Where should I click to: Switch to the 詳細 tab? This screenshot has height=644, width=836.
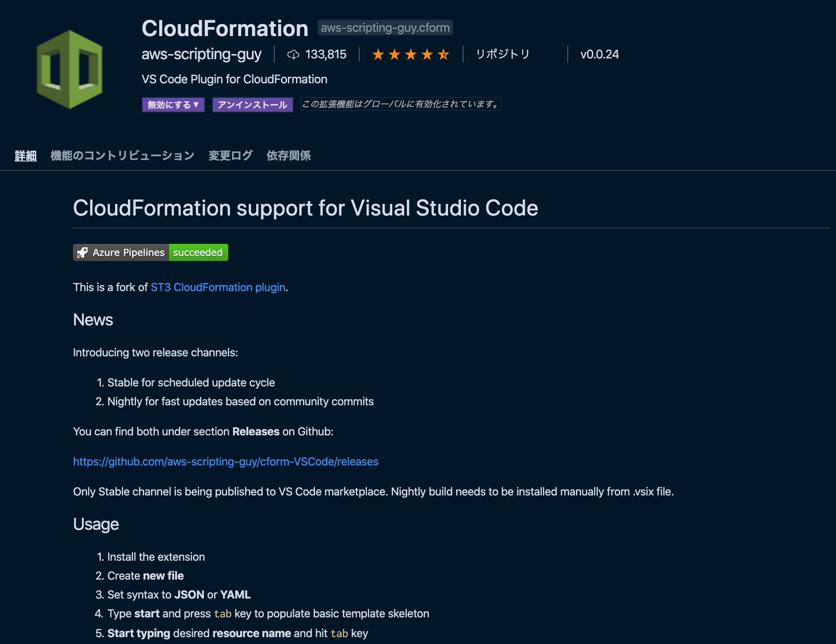[x=26, y=155]
